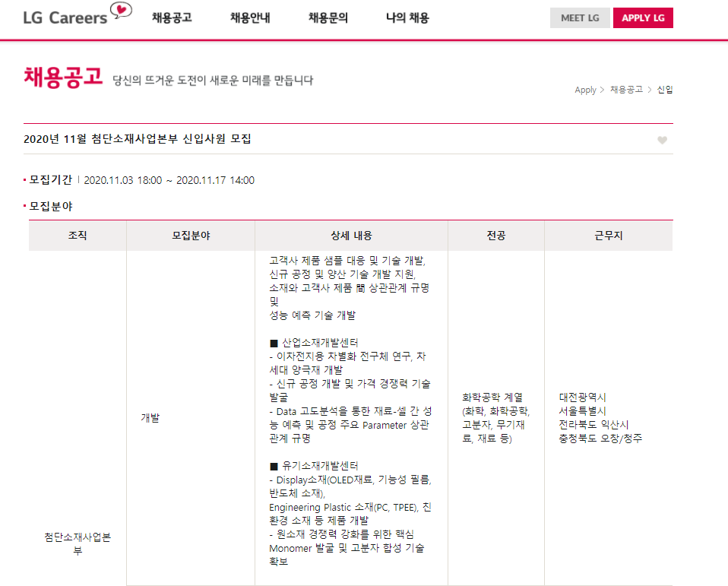The image size is (728, 586).
Task: Click the 성능 예측 기술 개발 line
Action: pos(312,315)
